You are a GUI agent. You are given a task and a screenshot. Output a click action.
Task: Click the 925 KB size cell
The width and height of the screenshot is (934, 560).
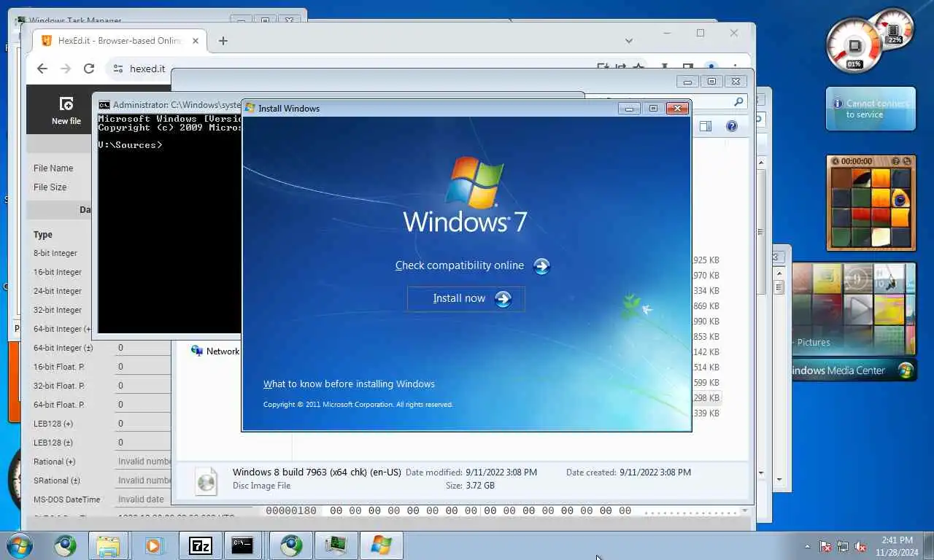[x=706, y=260]
